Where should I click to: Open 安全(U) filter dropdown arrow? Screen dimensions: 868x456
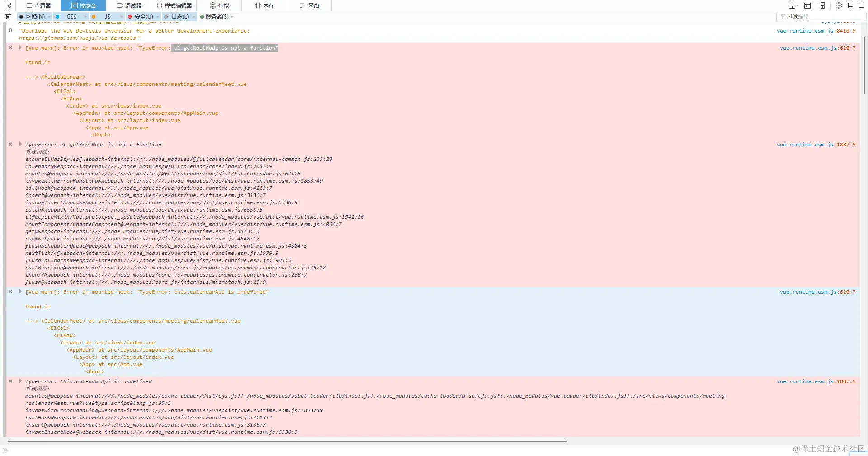[158, 17]
